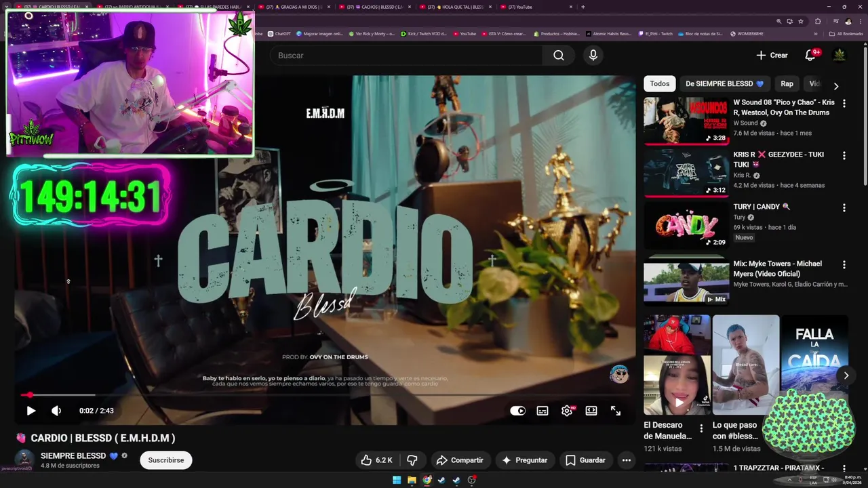This screenshot has height=488, width=868.
Task: Turn on subtitles with the captions icon
Action: click(x=542, y=411)
